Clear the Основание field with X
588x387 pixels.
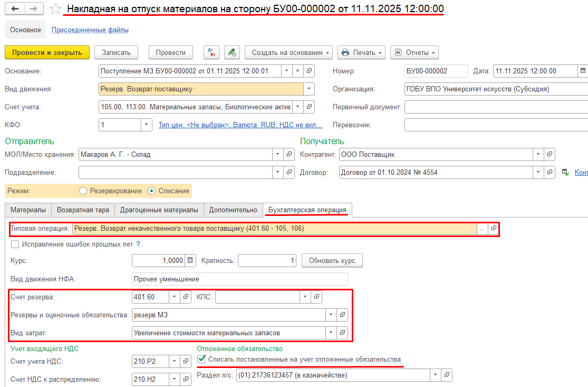point(297,71)
